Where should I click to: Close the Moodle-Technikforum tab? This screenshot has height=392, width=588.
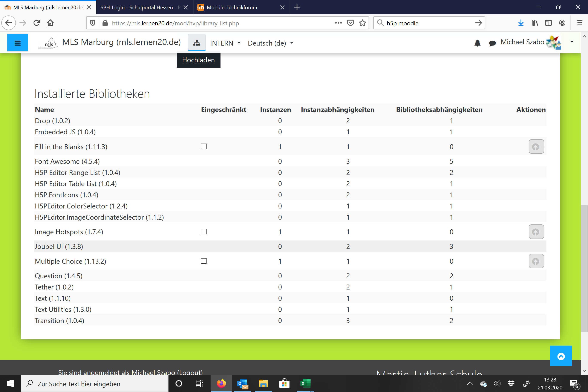(x=282, y=7)
